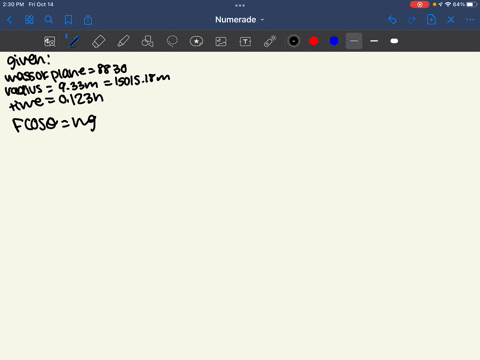Open the search tool

49,20
